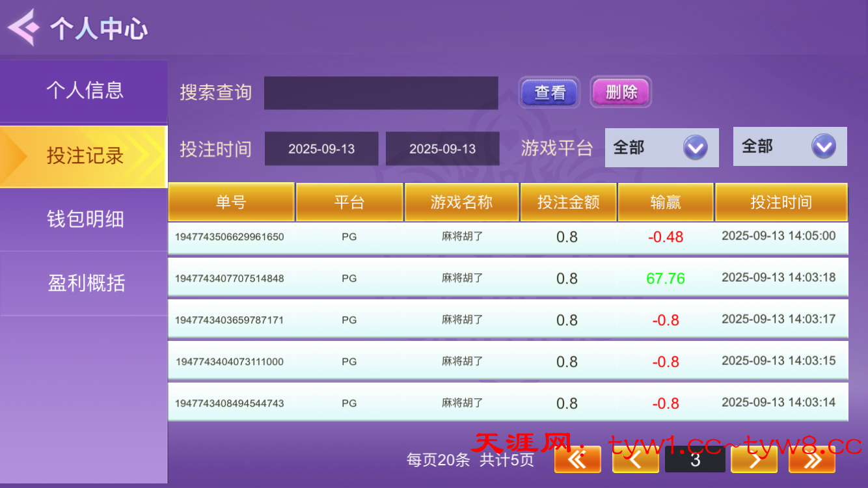Select the 投注记录 tab
This screenshot has width=868, height=488.
pyautogui.click(x=84, y=156)
